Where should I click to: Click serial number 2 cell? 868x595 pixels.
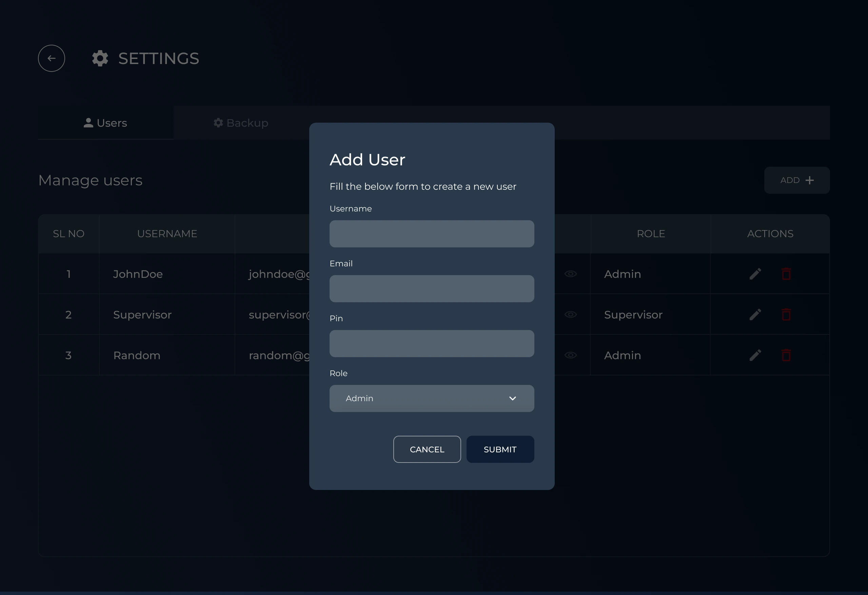click(69, 314)
